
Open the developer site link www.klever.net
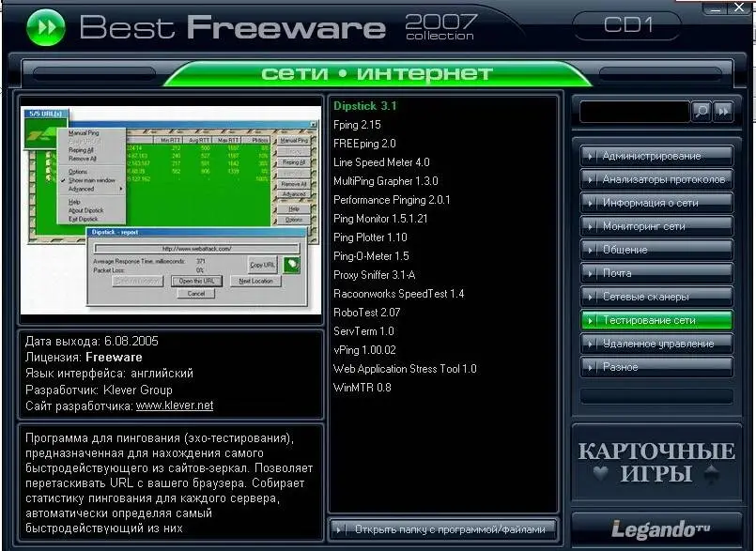pyautogui.click(x=175, y=406)
